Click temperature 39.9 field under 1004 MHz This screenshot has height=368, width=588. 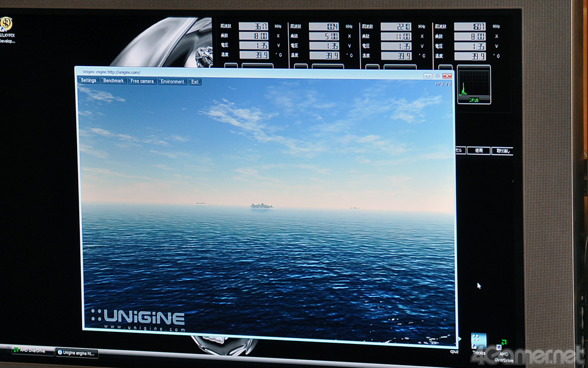[324, 56]
